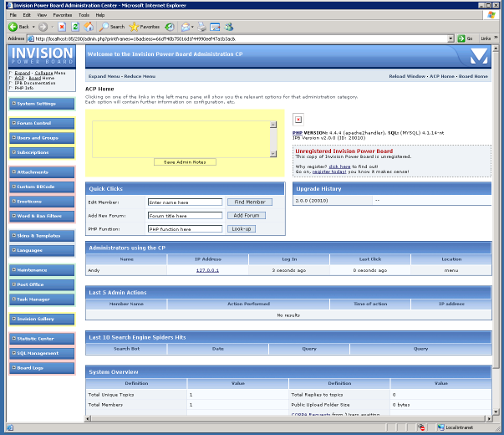The image size is (504, 435).
Task: Click the Forum title input field
Action: (185, 215)
